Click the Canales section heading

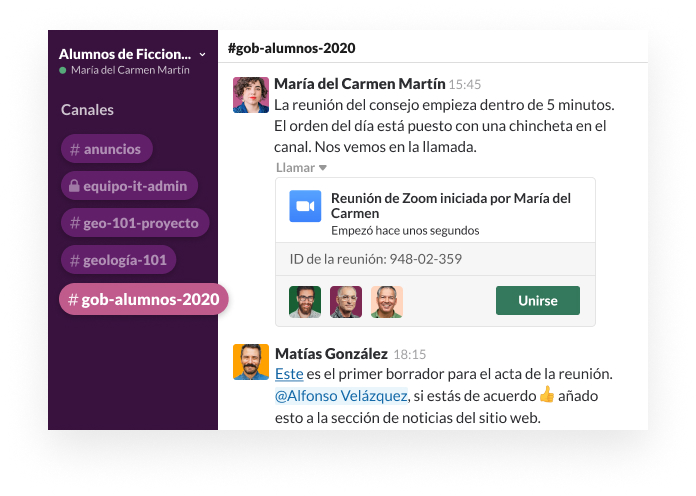87,110
